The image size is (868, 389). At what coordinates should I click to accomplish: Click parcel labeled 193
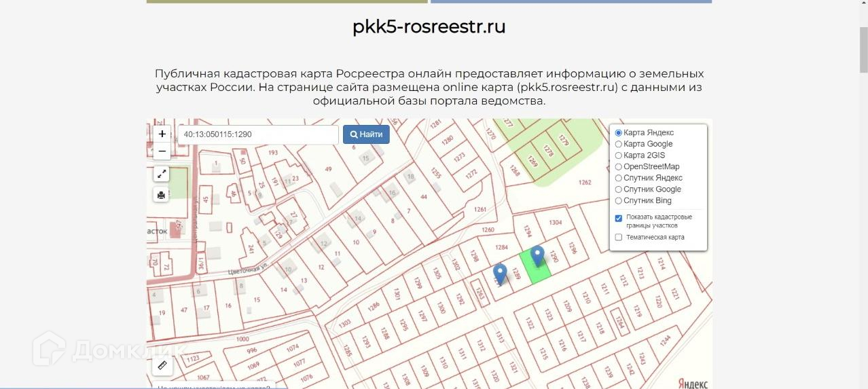pyautogui.click(x=273, y=153)
